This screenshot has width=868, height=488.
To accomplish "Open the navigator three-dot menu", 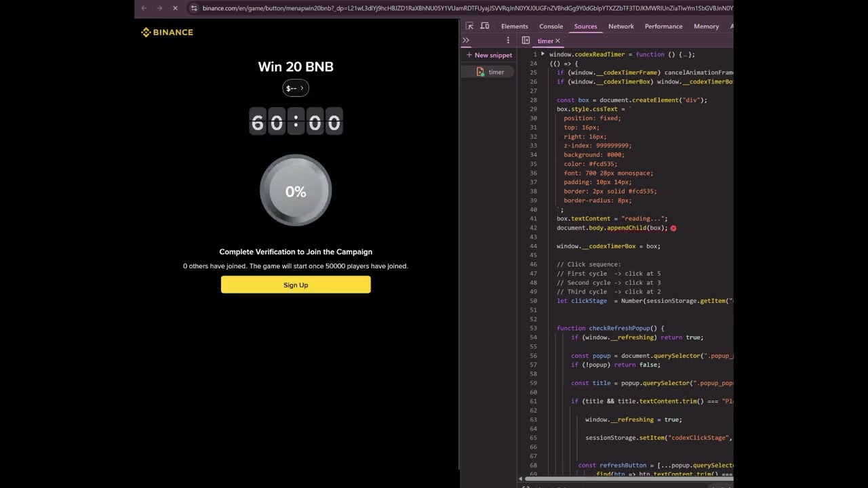I will pyautogui.click(x=508, y=41).
